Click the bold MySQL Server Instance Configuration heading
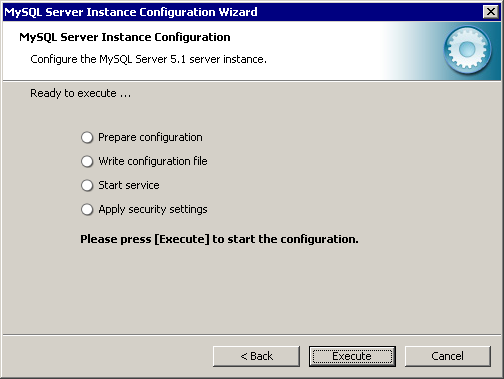504x379 pixels. [125, 37]
